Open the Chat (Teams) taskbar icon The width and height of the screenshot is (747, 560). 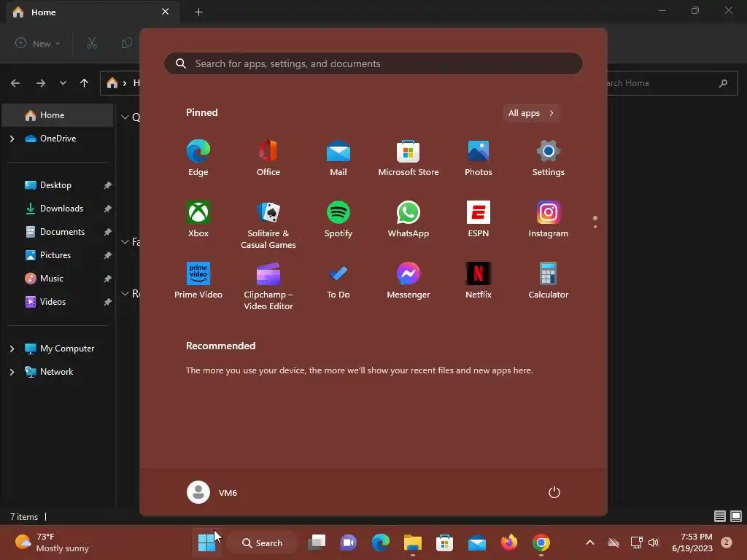[x=348, y=542]
